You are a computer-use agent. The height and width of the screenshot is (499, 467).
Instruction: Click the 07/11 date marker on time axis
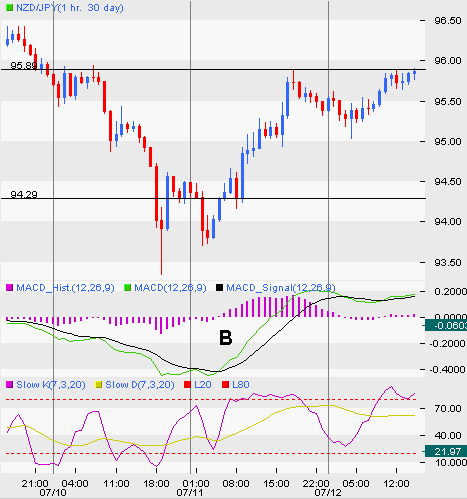190,492
